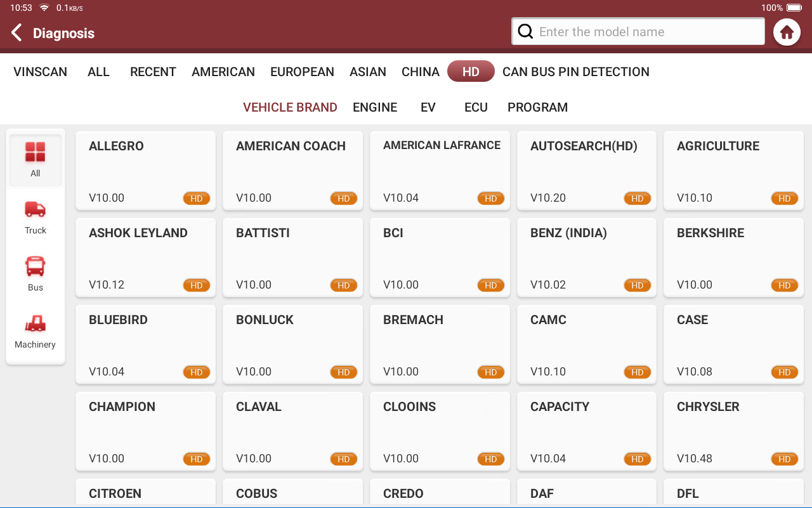This screenshot has width=812, height=508.
Task: Open the ASHOK LEYLAND brand card
Action: coord(145,257)
